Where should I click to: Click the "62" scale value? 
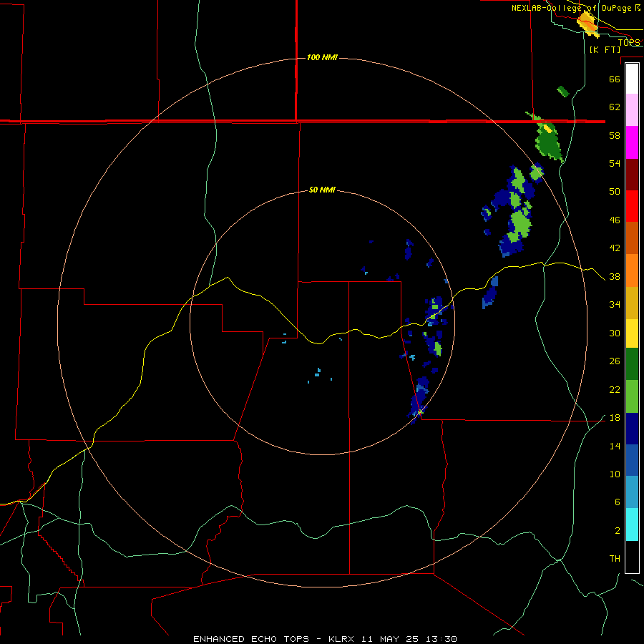click(x=615, y=107)
